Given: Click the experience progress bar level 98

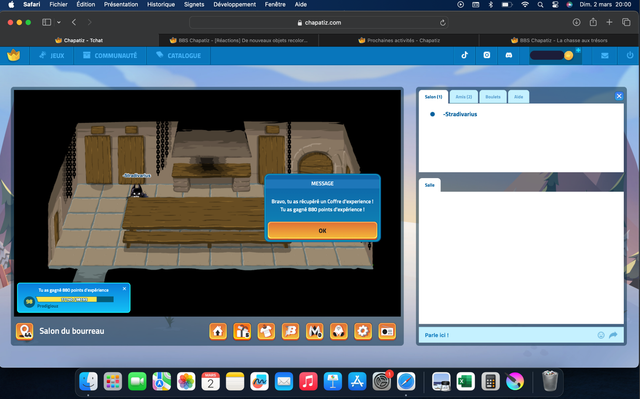Looking at the screenshot, I should point(75,299).
